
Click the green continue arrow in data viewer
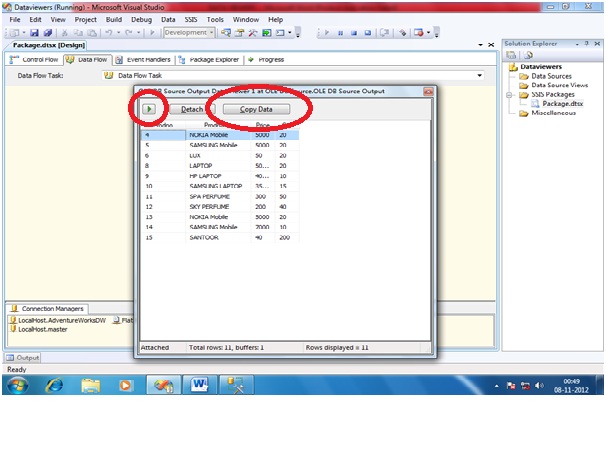point(148,108)
